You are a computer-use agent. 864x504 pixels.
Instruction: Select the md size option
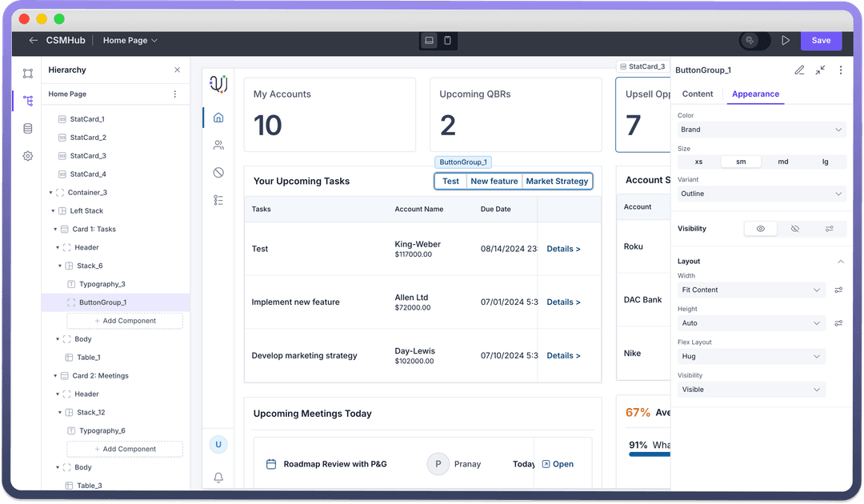click(782, 162)
